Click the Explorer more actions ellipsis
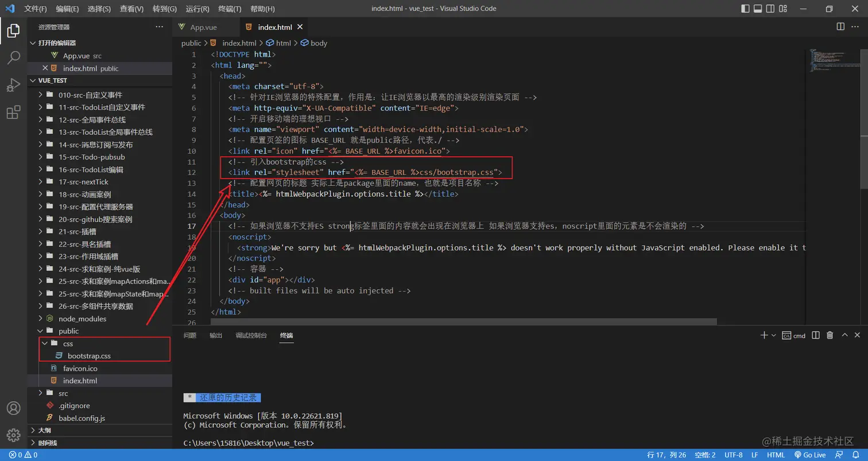Screen dimensions: 868x461 pyautogui.click(x=159, y=27)
